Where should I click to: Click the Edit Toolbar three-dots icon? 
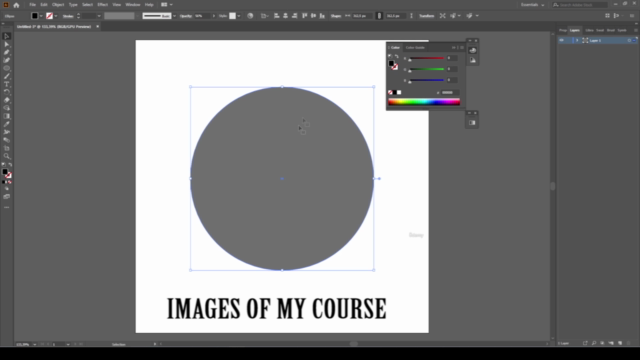7,207
